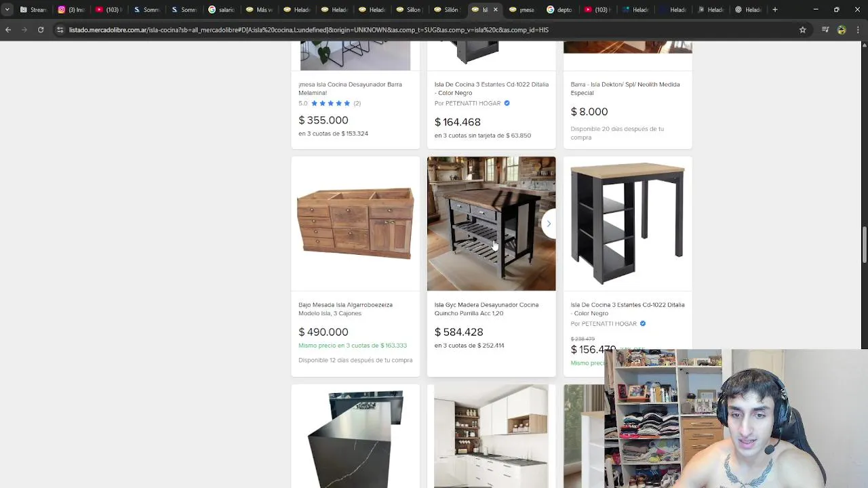Open the media control icon in toolbar
The image size is (868, 488).
[x=825, y=30]
